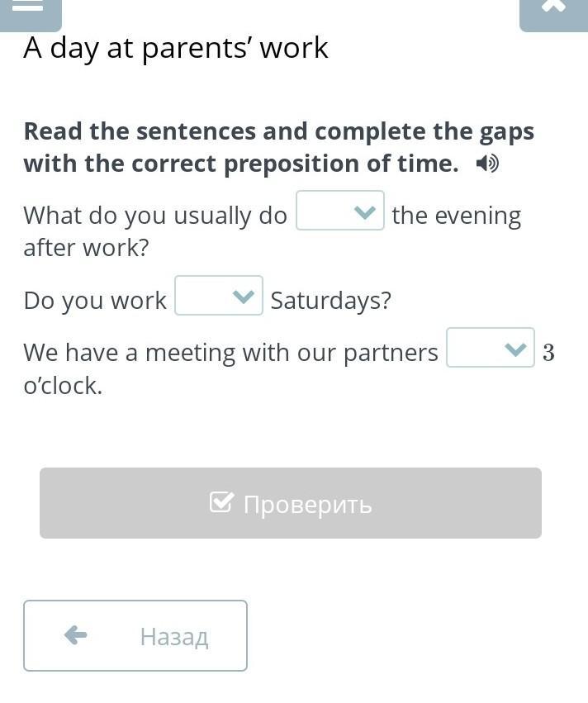Open the hamburger menu at top left
This screenshot has width=588, height=703.
click(29, 8)
